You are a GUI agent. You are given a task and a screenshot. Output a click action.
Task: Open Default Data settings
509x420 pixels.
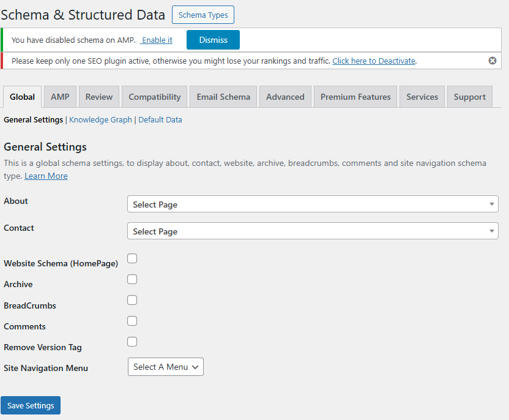pos(160,119)
